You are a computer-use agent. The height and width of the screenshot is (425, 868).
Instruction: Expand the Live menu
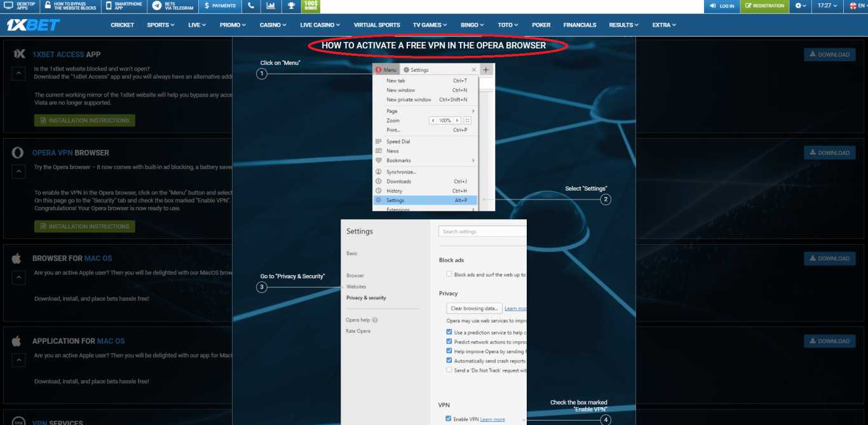(197, 25)
